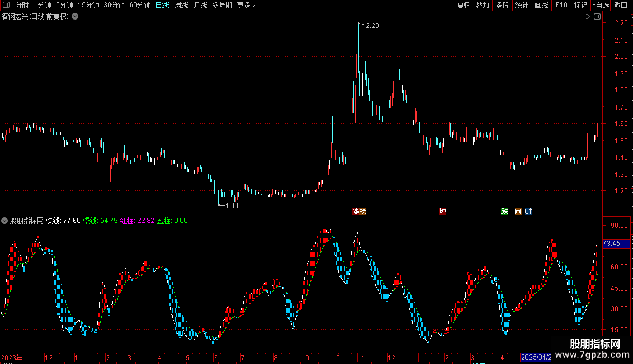Click the 酒钢宏兴(日线.前复权) title

pos(35,17)
